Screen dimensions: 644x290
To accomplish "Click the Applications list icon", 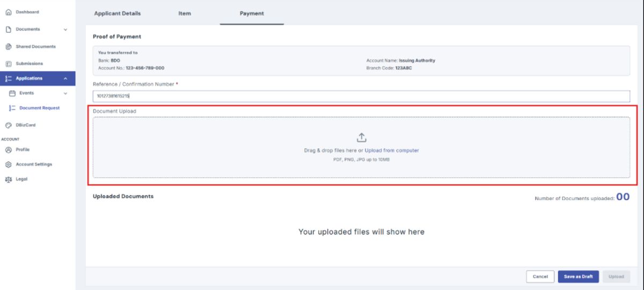I will (x=9, y=78).
